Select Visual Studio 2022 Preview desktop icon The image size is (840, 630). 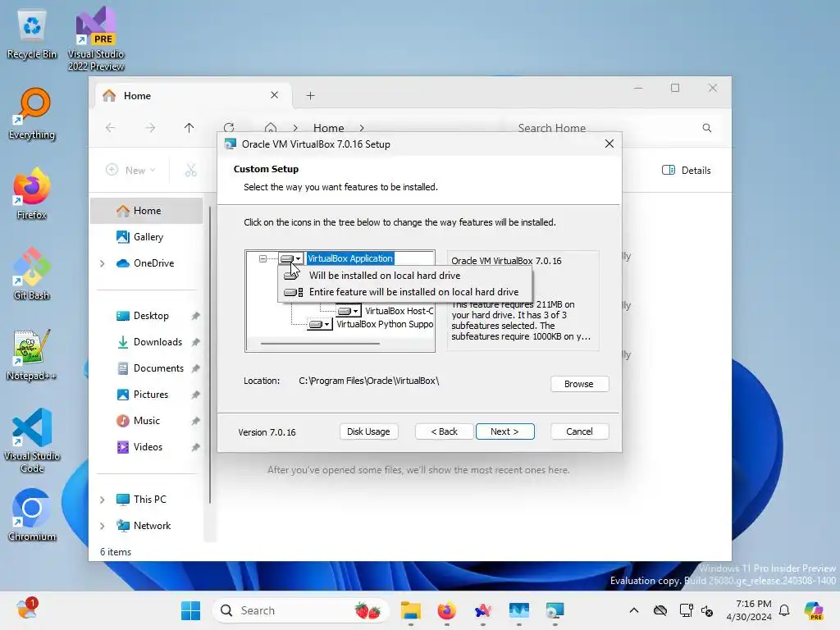click(x=96, y=39)
